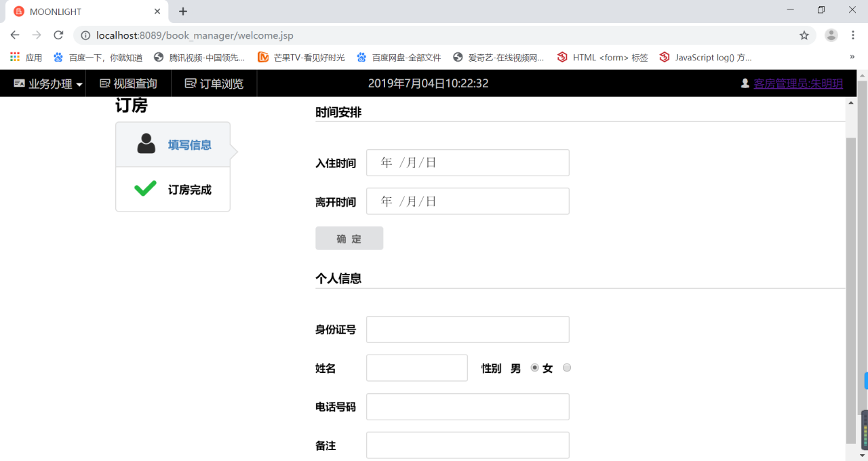Screen dimensions: 868x461
Task: Select the 填写信息 step tab
Action: point(173,144)
